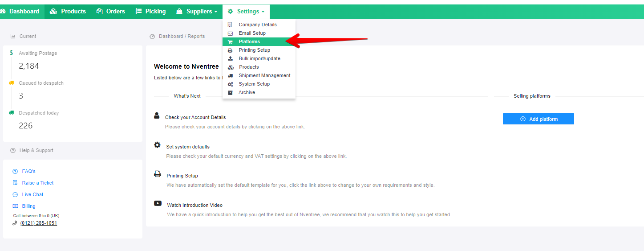Click the phone number (0121) 285-1051
The image size is (644, 251).
[39, 223]
